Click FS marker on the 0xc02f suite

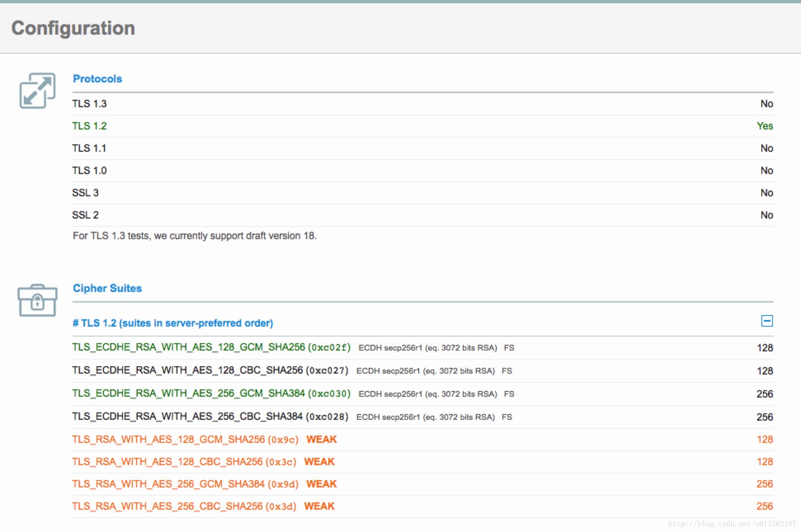pyautogui.click(x=509, y=348)
